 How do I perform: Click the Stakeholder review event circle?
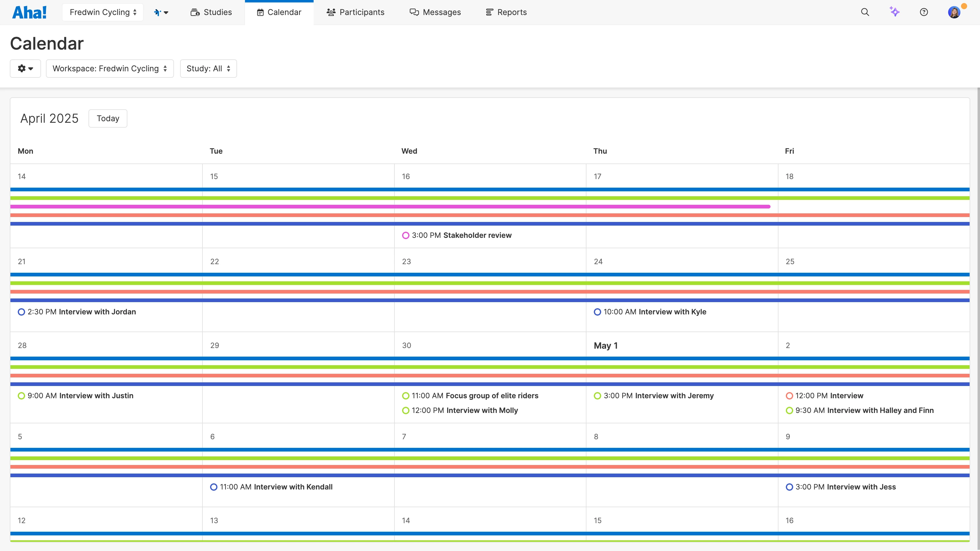[405, 235]
